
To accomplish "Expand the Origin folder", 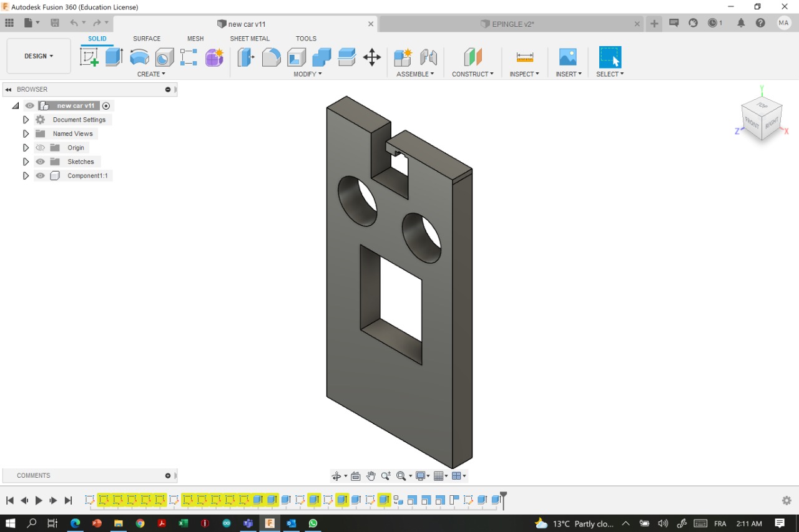I will pyautogui.click(x=26, y=148).
